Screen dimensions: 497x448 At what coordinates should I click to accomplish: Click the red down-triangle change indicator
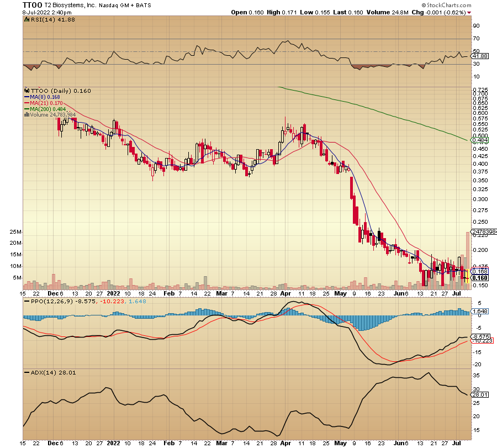coord(469,13)
